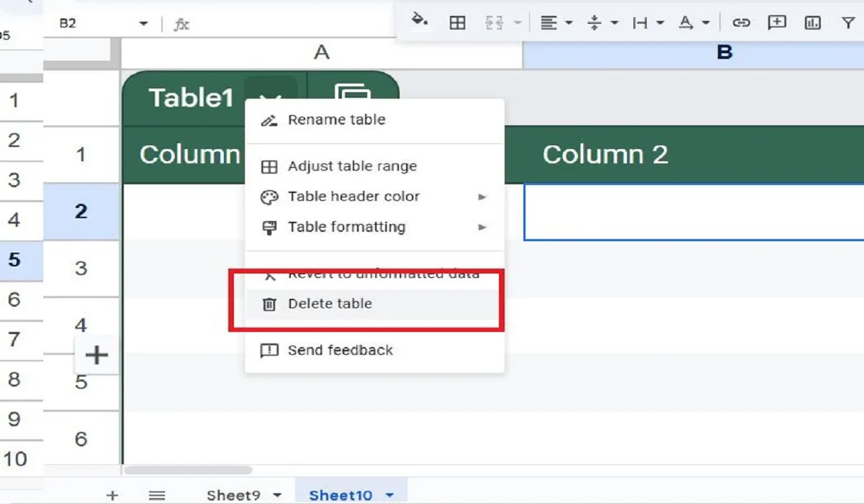This screenshot has height=504, width=864.
Task: Expand the Table header color submenu
Action: 353,196
